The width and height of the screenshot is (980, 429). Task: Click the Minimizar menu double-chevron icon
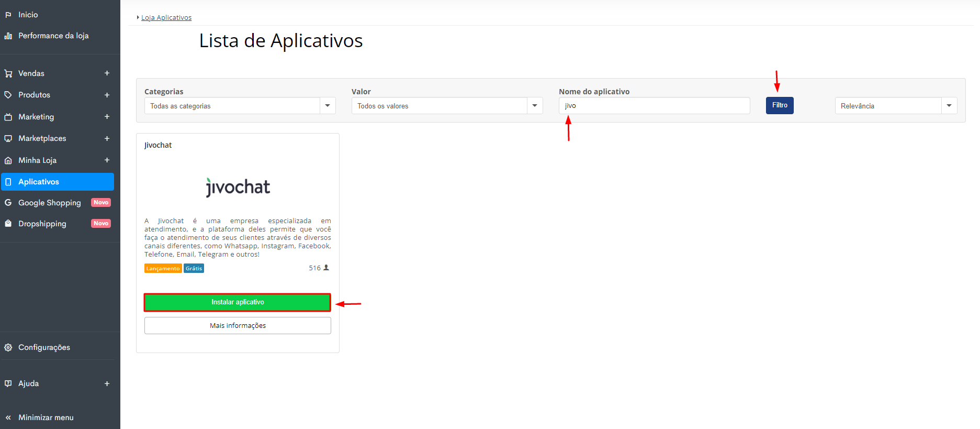tap(8, 417)
